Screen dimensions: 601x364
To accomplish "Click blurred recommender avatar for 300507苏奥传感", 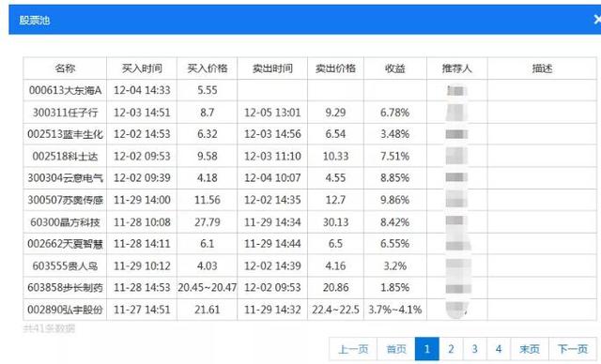I will [x=457, y=200].
